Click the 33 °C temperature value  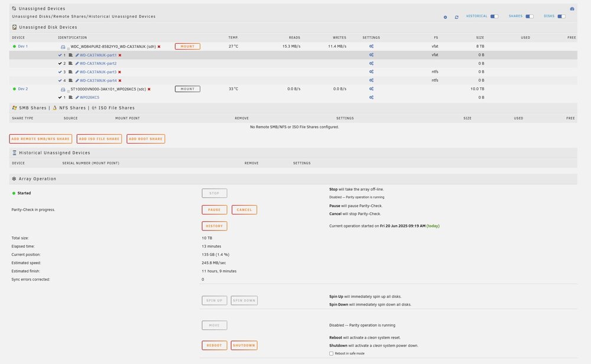(233, 89)
